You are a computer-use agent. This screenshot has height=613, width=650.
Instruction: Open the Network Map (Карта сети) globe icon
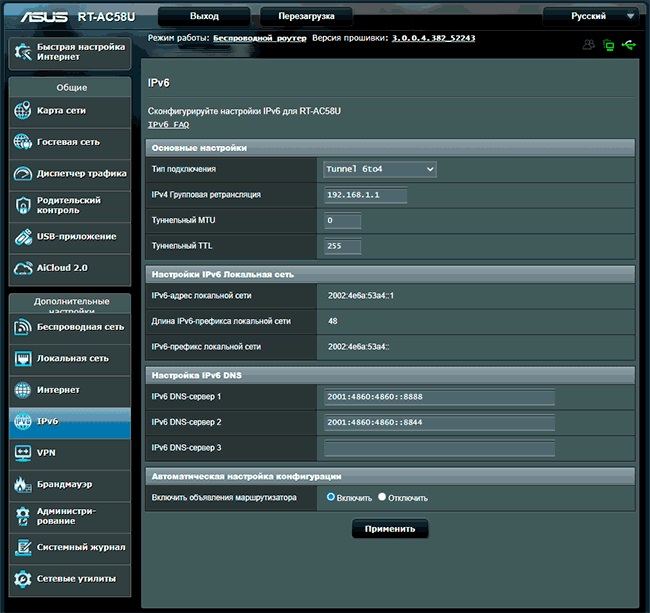coord(22,110)
